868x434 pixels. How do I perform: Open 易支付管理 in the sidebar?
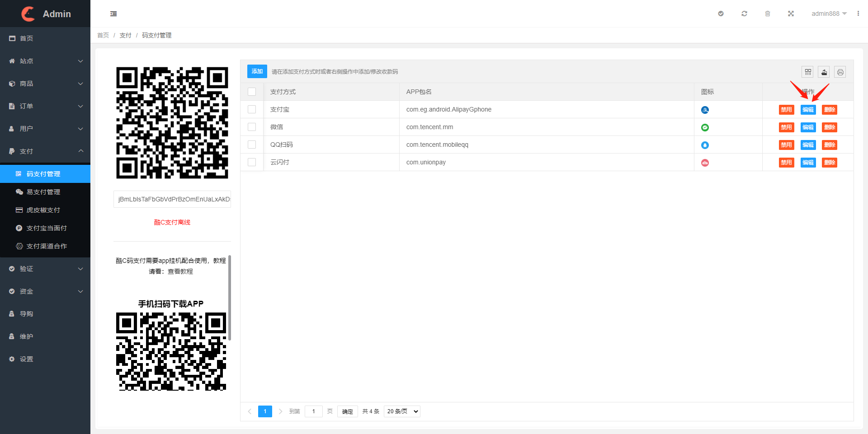[45, 192]
